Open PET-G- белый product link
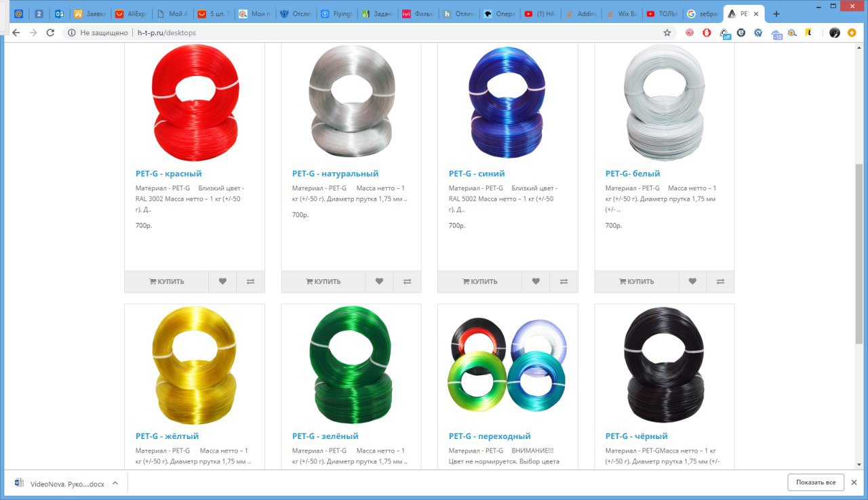Image resolution: width=868 pixels, height=500 pixels. [x=633, y=173]
